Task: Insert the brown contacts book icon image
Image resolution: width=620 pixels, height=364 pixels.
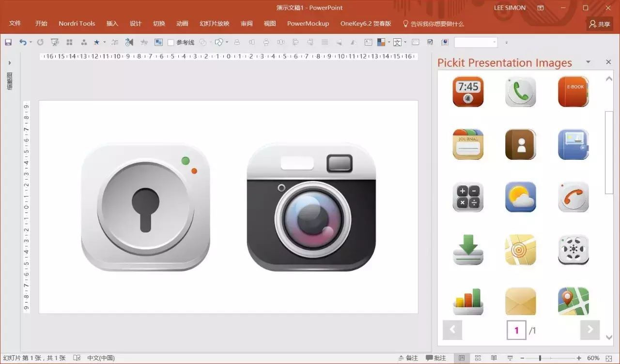Action: click(521, 144)
